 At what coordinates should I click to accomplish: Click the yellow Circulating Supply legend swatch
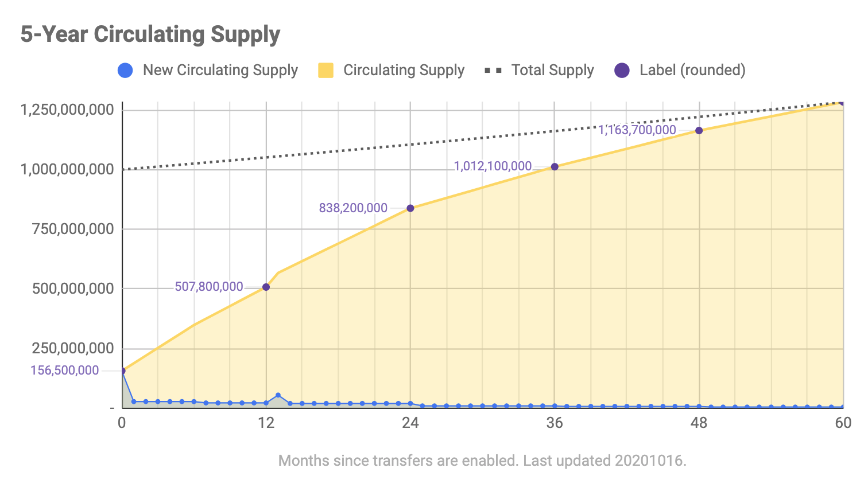coord(325,71)
